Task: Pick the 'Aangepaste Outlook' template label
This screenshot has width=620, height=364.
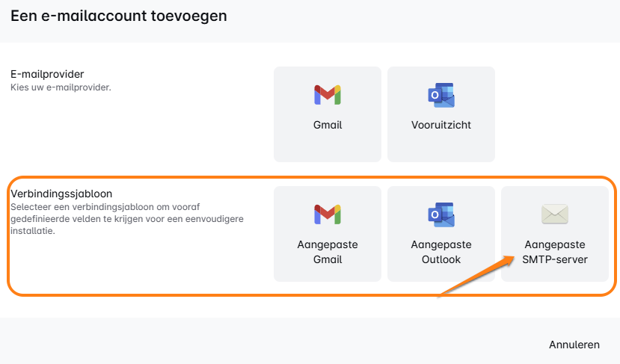Action: coord(441,252)
